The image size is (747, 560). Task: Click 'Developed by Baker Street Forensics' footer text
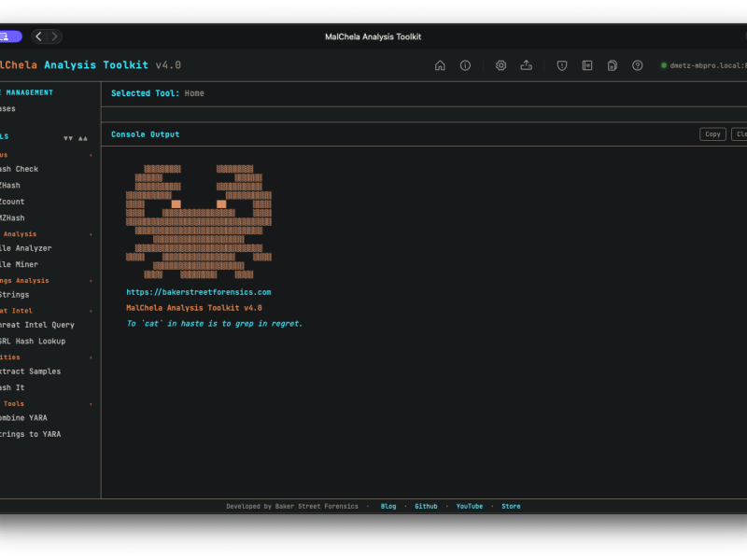[x=292, y=506]
